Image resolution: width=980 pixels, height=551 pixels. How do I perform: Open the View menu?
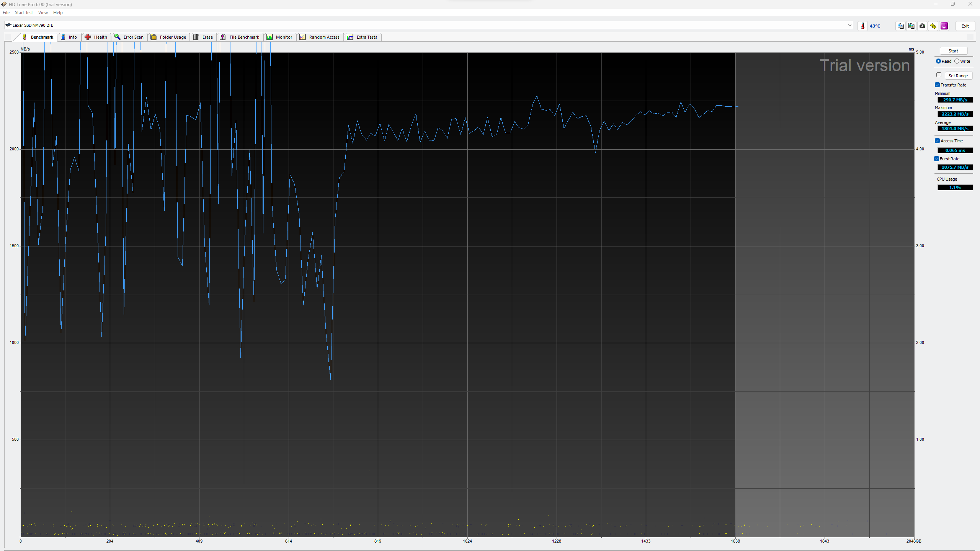click(43, 13)
